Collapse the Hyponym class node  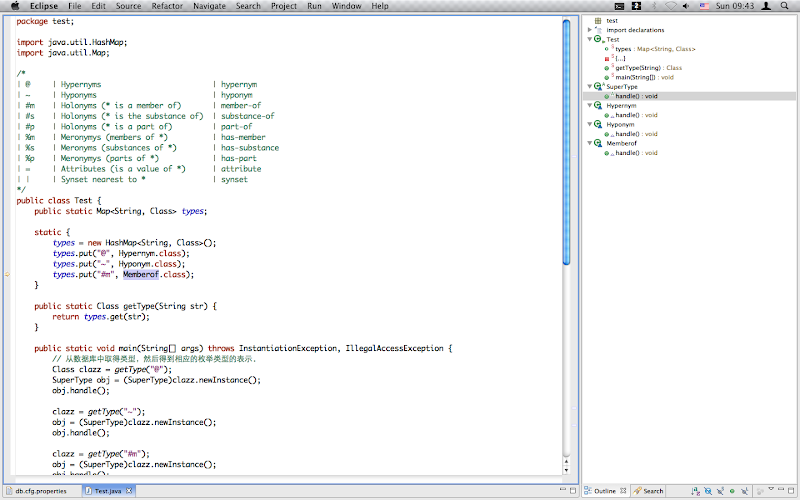[590, 124]
